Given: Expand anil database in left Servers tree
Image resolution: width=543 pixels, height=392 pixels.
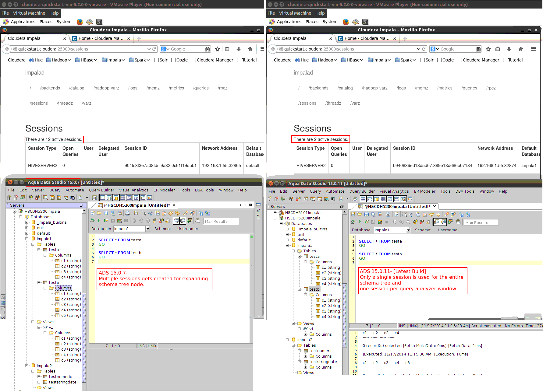Looking at the screenshot, I should coord(27,228).
